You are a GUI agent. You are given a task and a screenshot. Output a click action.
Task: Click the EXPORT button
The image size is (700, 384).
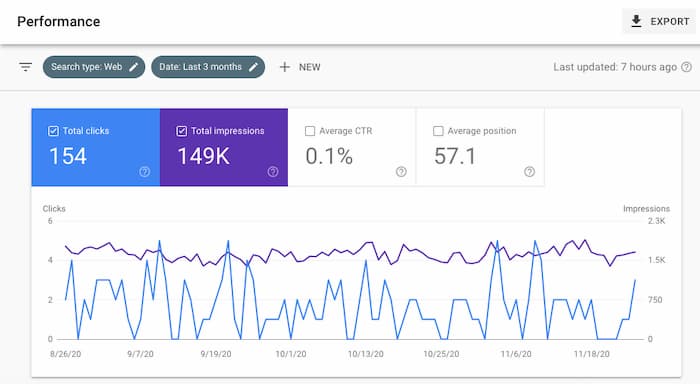659,21
